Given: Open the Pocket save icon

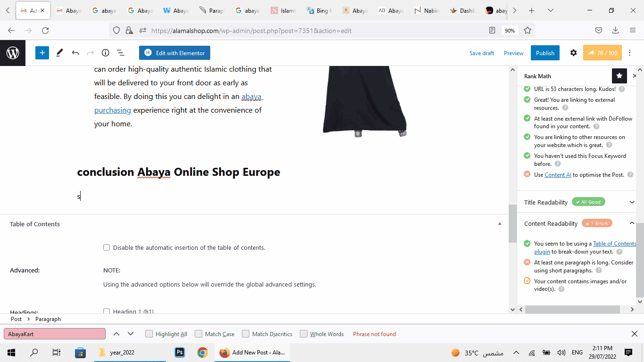Looking at the screenshot, I should [598, 31].
